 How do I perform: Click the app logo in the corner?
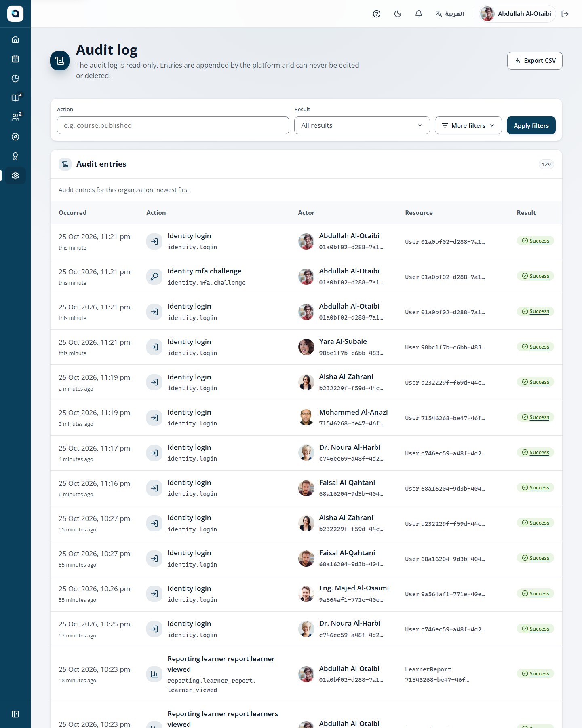pos(15,14)
